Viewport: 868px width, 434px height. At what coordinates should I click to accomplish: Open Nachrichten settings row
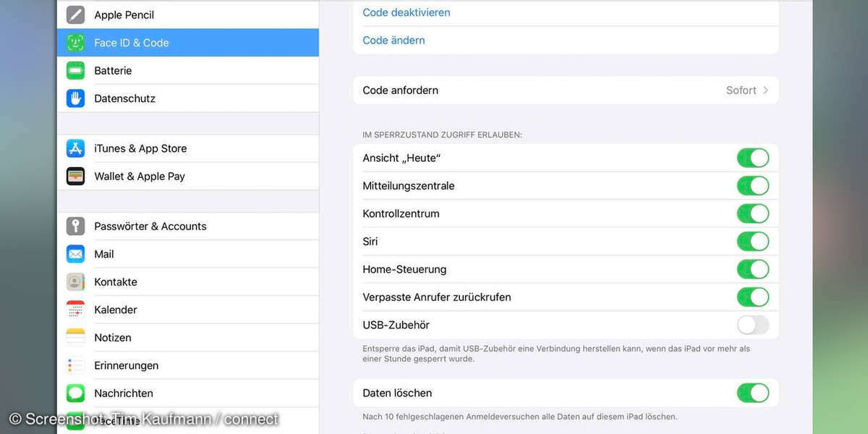188,393
